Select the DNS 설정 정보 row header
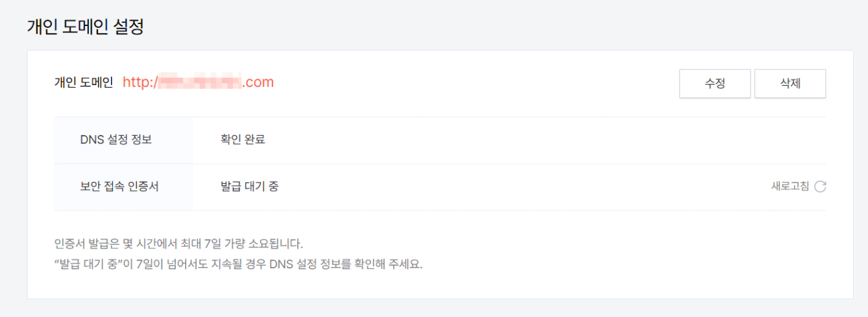The width and height of the screenshot is (868, 317). 115,140
